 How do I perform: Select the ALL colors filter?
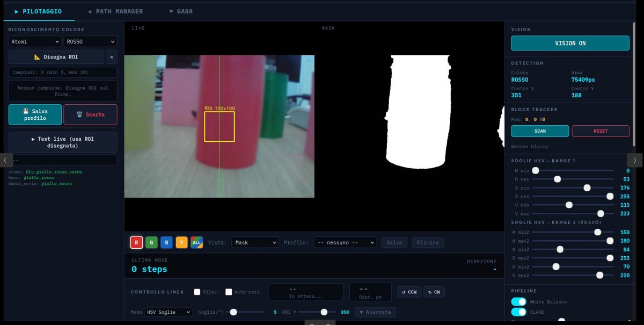point(196,243)
